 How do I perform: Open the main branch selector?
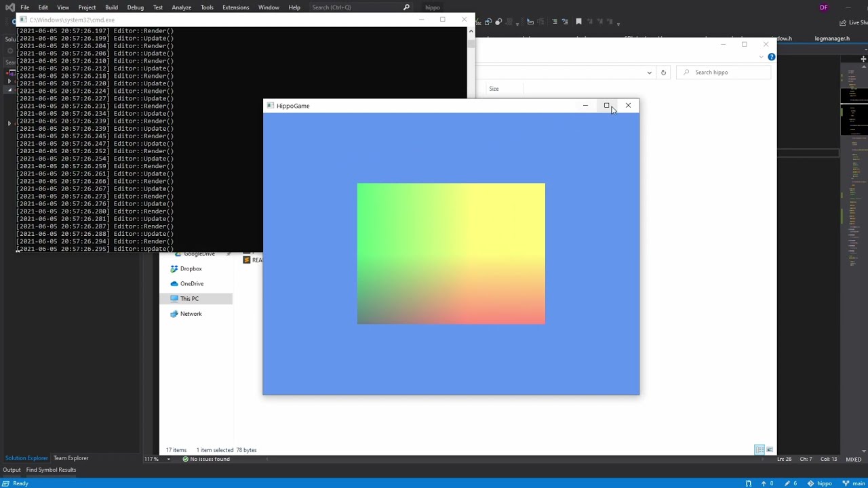854,484
